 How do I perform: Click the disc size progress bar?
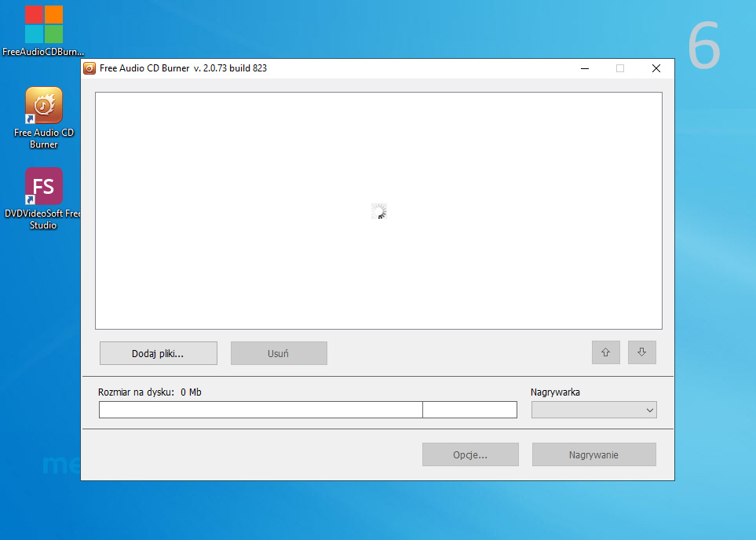[308, 410]
